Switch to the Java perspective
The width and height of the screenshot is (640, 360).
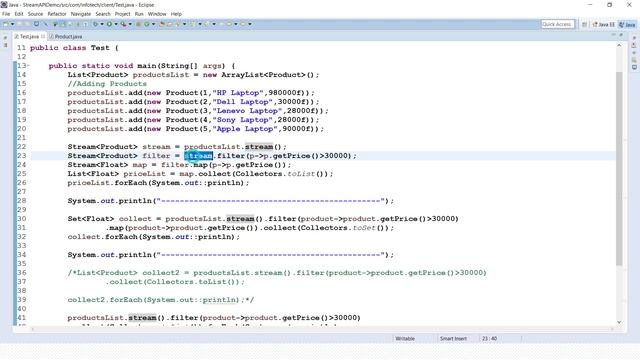[x=627, y=24]
